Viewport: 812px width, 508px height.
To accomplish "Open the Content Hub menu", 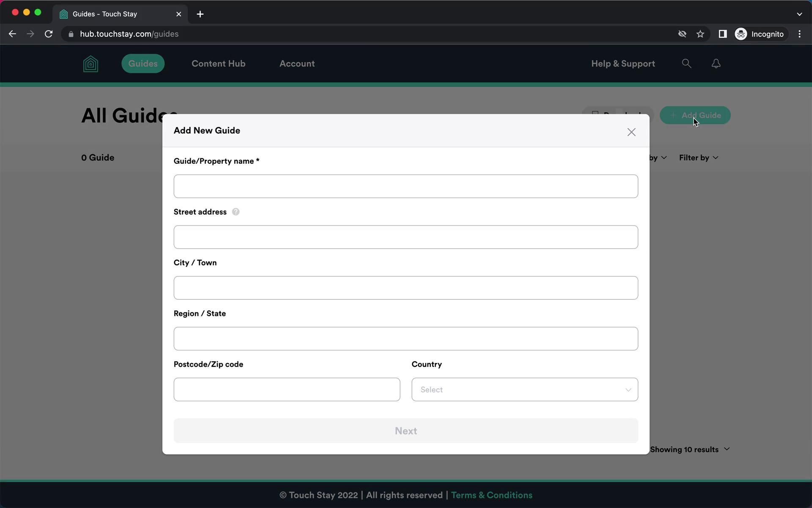I will pos(218,63).
